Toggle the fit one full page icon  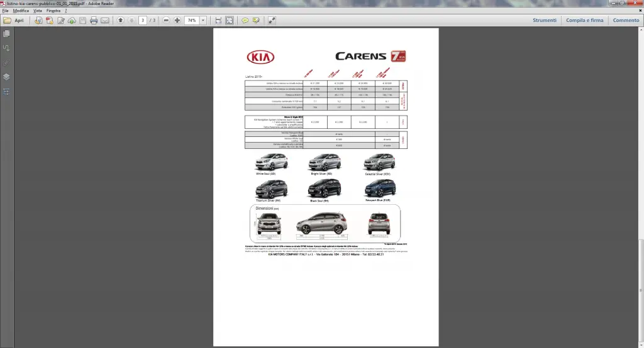click(x=229, y=20)
